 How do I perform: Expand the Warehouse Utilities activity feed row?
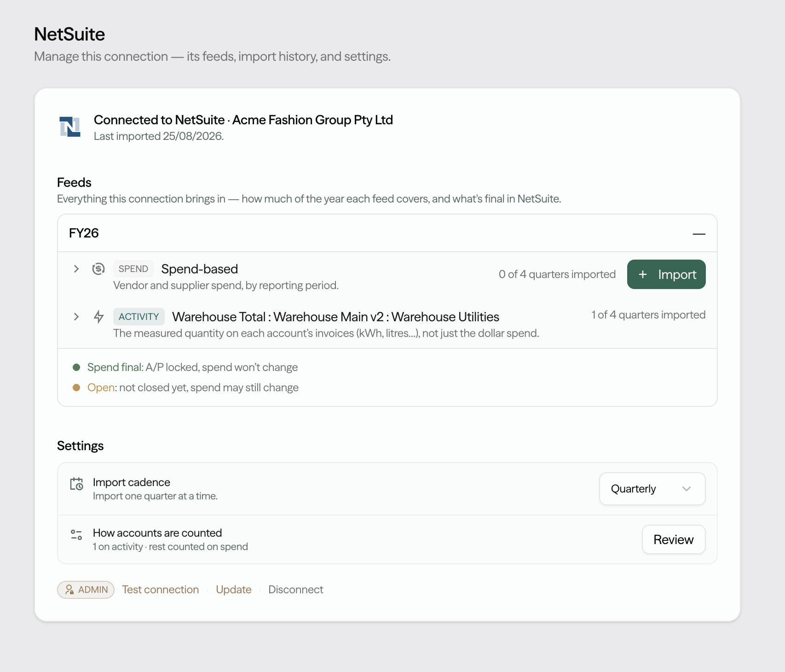(x=76, y=317)
